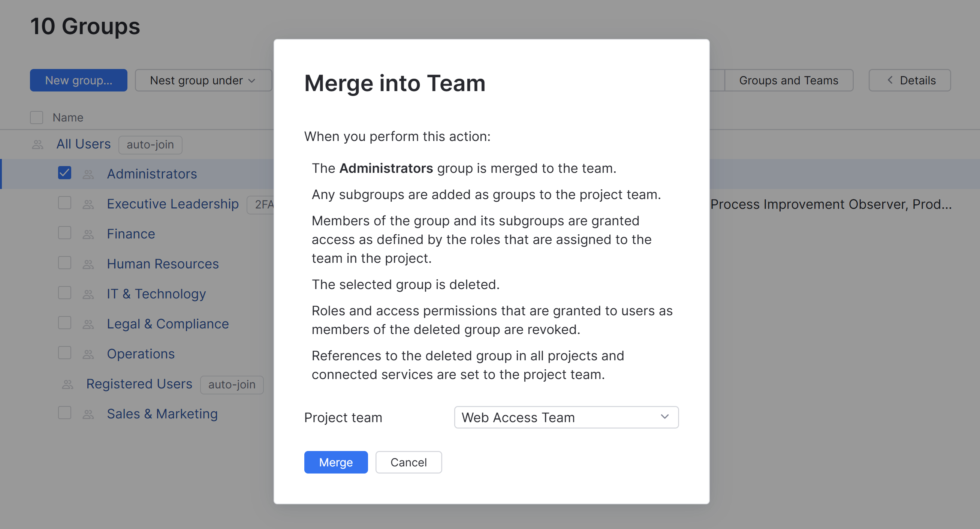The image size is (980, 529).
Task: Click the New group... button
Action: click(x=78, y=80)
